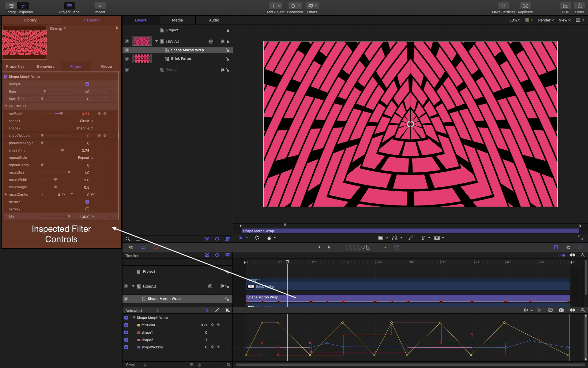The width and height of the screenshot is (588, 368).
Task: Select the Paint Stroke tool
Action: (411, 238)
